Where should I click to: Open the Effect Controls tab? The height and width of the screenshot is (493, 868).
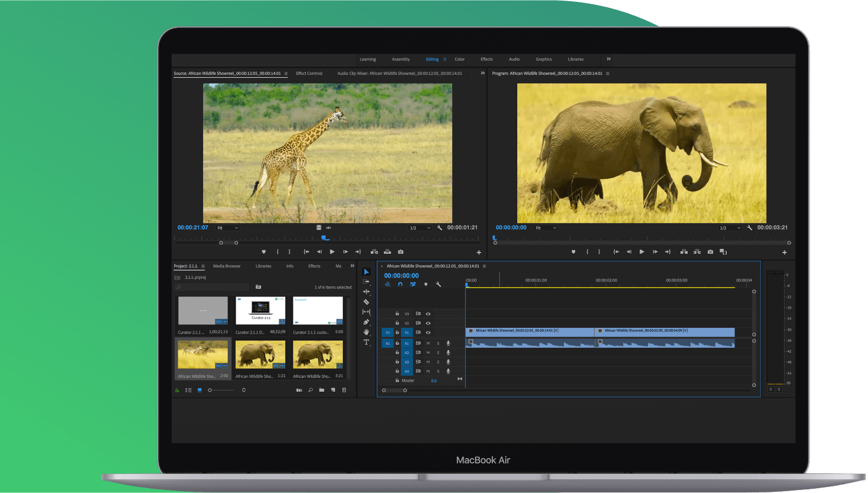coord(309,74)
